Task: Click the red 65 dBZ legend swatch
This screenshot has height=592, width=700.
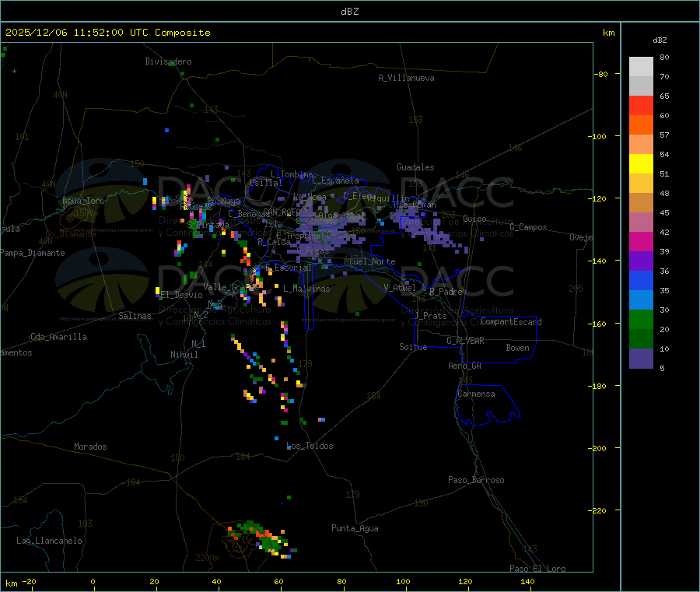Action: click(641, 105)
